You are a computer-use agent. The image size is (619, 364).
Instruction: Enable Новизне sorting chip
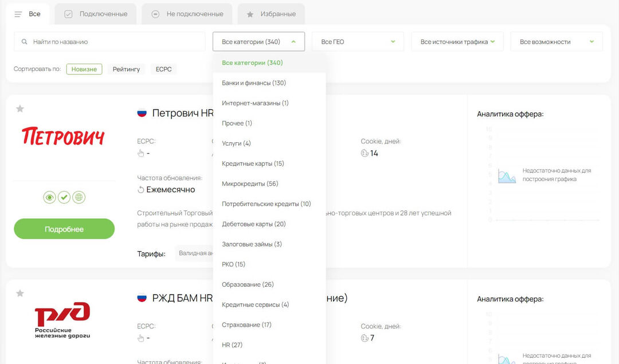84,69
